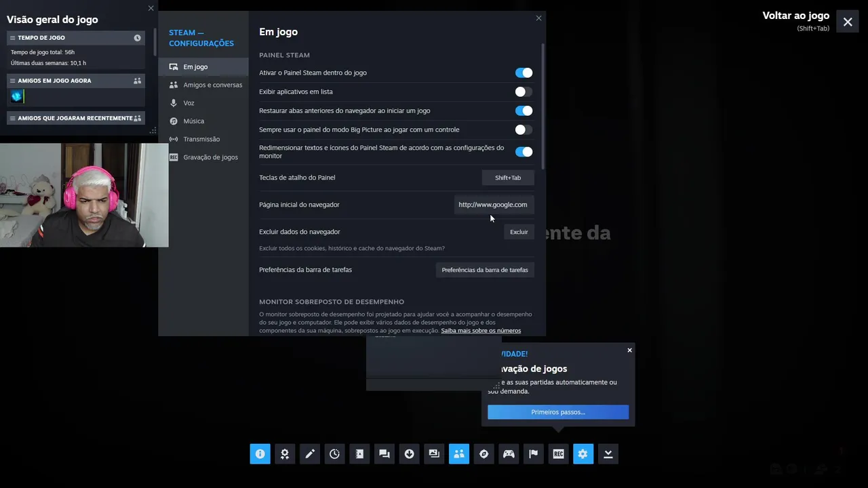This screenshot has height=488, width=868.
Task: Click the resize grip of game overview panel
Action: 153,130
